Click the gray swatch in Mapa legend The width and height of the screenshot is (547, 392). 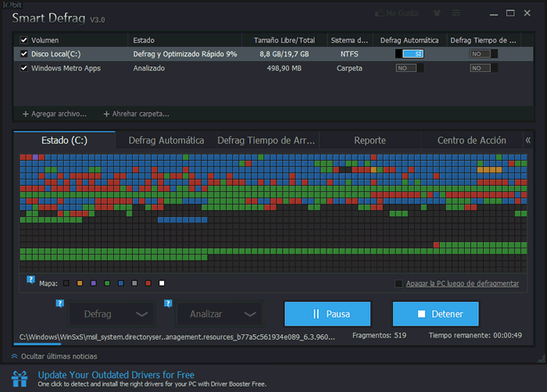coord(134,283)
